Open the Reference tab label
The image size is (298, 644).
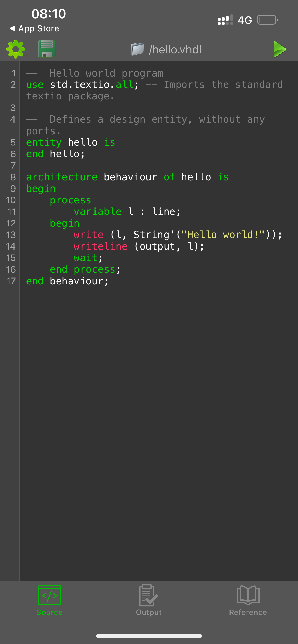248,612
